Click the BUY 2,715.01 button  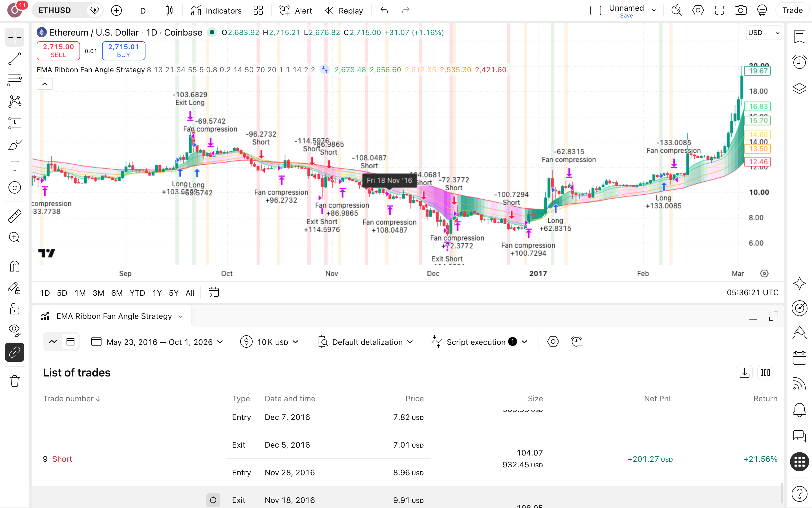click(x=123, y=51)
